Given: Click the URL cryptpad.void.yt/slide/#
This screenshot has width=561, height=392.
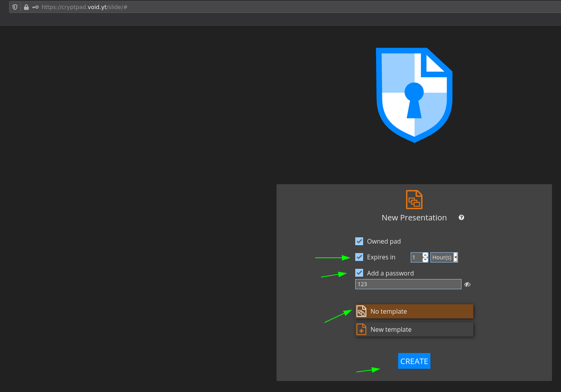Looking at the screenshot, I should click(85, 7).
